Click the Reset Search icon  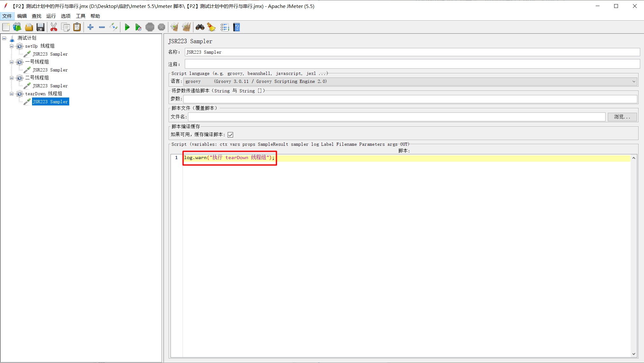211,27
